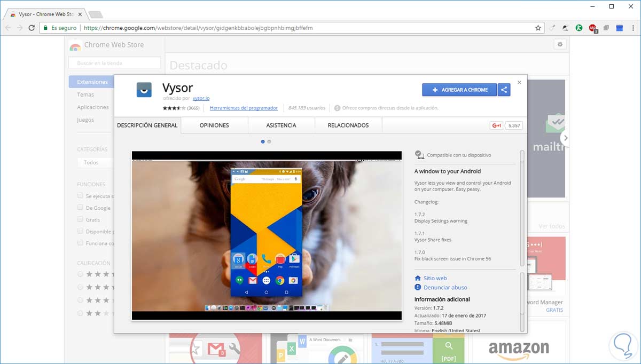Open the vysor.io link

(201, 98)
